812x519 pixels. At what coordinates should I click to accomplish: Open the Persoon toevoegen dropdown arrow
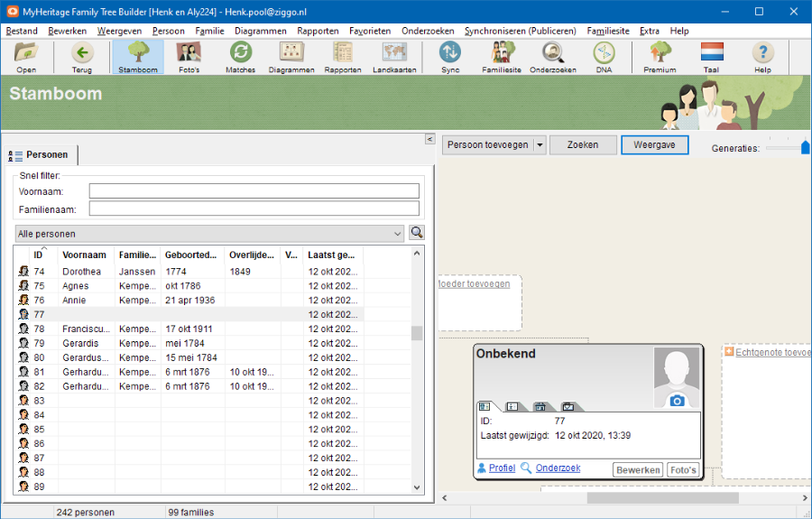[540, 144]
